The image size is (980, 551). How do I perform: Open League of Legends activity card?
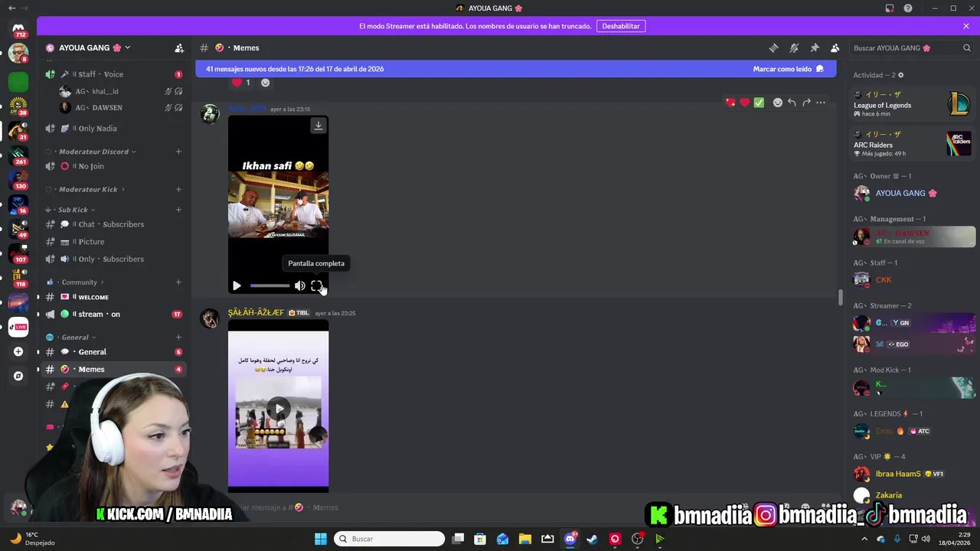(x=913, y=104)
